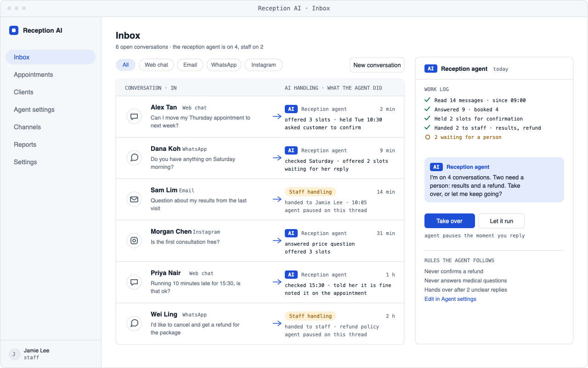Click the 'Never confirms a refund' rule
This screenshot has height=368, width=588.
coord(454,271)
